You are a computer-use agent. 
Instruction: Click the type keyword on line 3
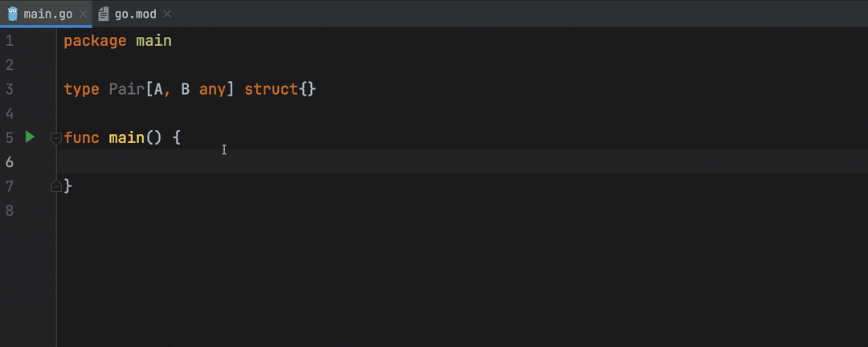pyautogui.click(x=81, y=88)
